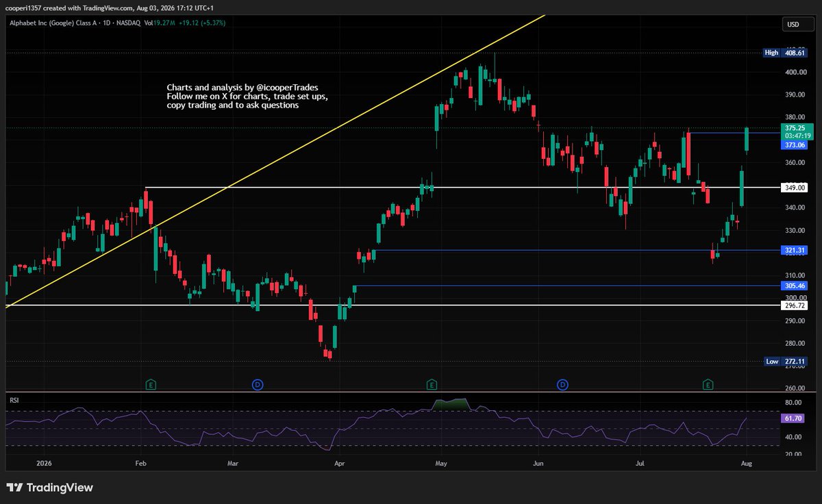Screen dimensions: 822x504
Task: Click the 373.06 blue price label
Action: tap(795, 145)
